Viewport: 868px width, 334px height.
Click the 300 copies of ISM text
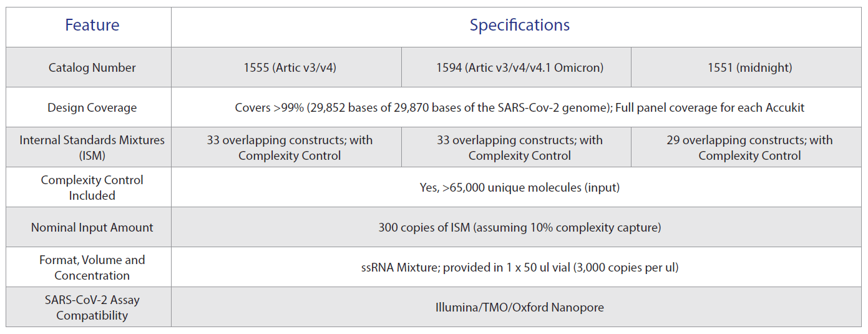point(520,227)
